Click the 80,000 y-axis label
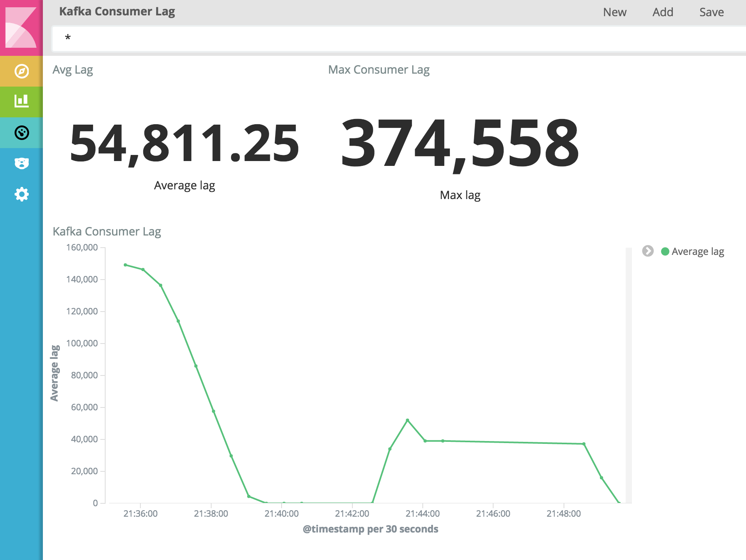This screenshot has width=746, height=560. click(85, 375)
